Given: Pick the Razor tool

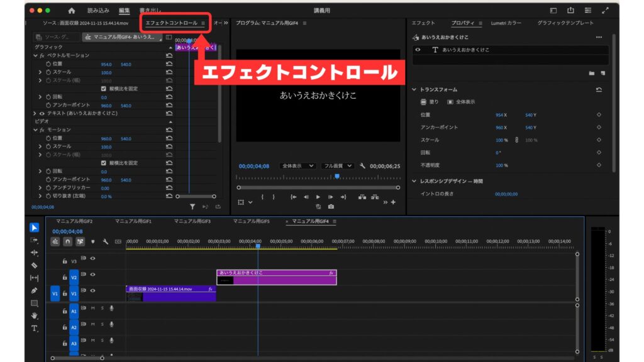Looking at the screenshot, I should pyautogui.click(x=35, y=266).
